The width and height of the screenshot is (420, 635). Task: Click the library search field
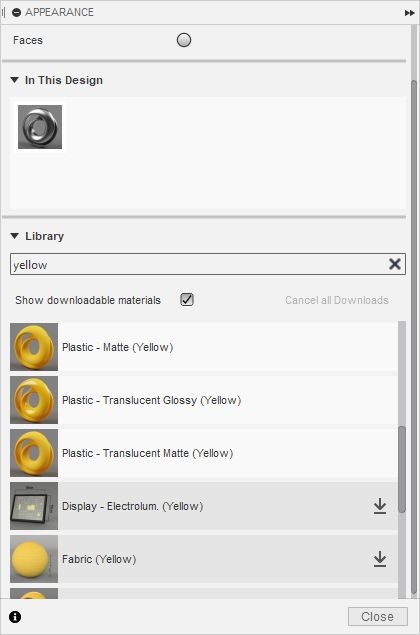[198, 264]
